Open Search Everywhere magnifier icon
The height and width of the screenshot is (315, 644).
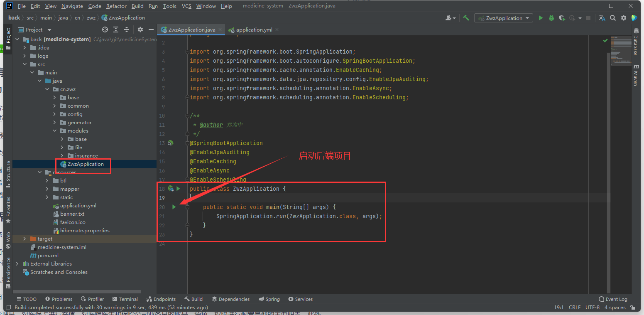click(613, 18)
